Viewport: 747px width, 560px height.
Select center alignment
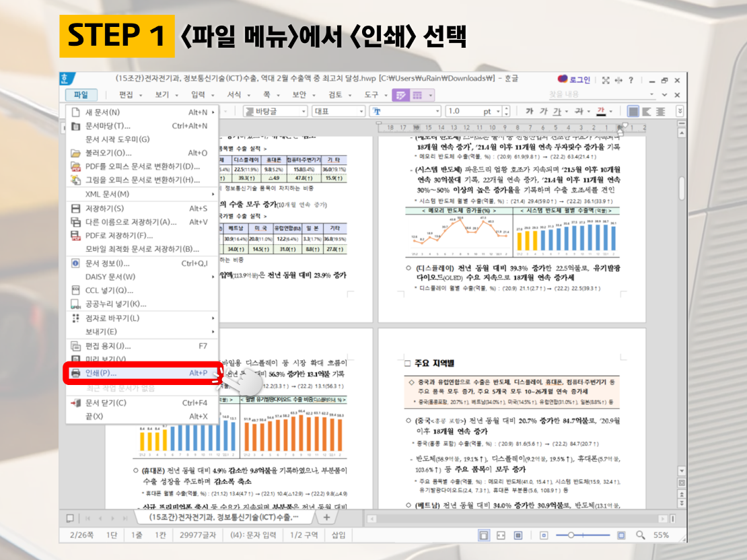(x=660, y=111)
